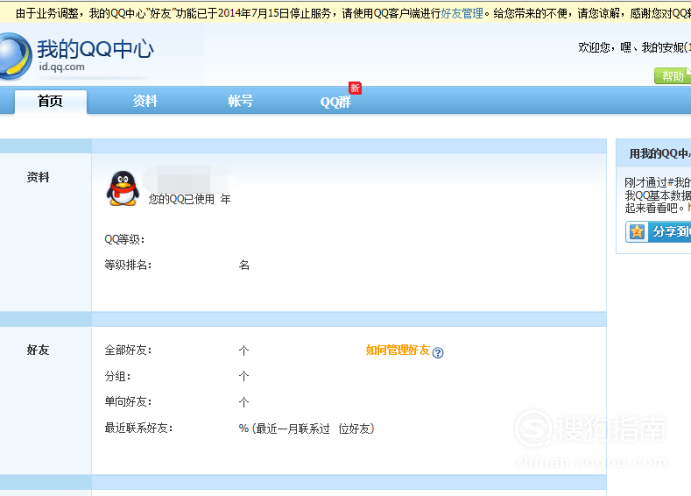Viewport: 691px width, 496px height.
Task: Click the QQ等级 label
Action: click(125, 240)
